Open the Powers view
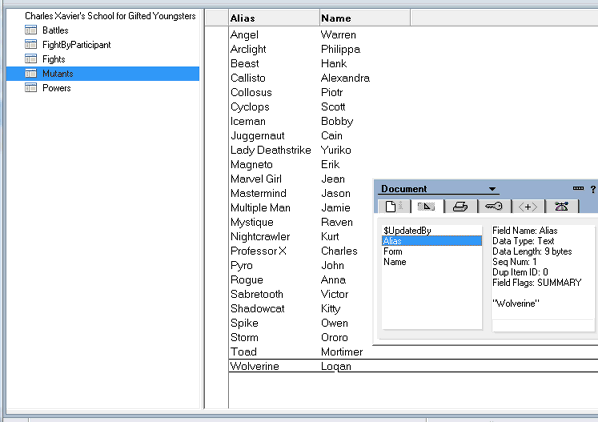 56,88
